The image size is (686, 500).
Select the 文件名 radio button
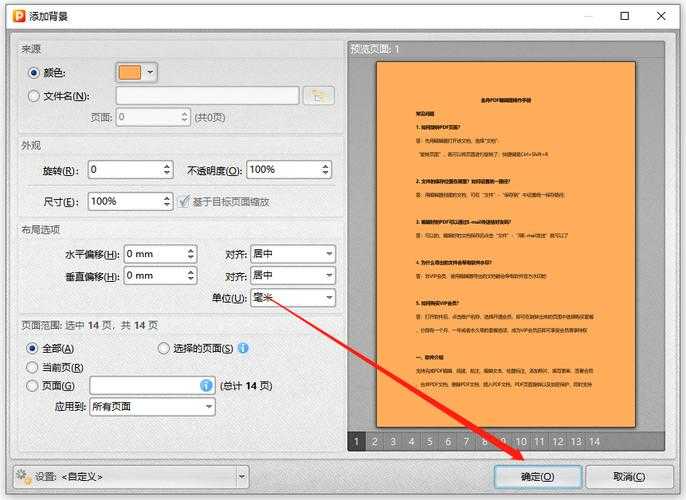(34, 96)
